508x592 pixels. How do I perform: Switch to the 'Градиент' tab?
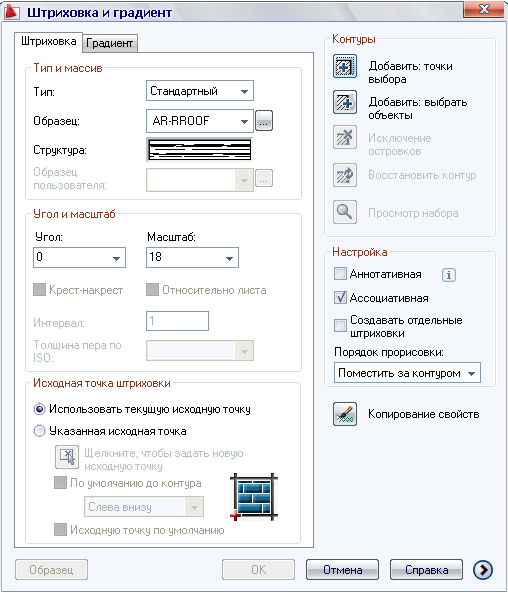(109, 43)
